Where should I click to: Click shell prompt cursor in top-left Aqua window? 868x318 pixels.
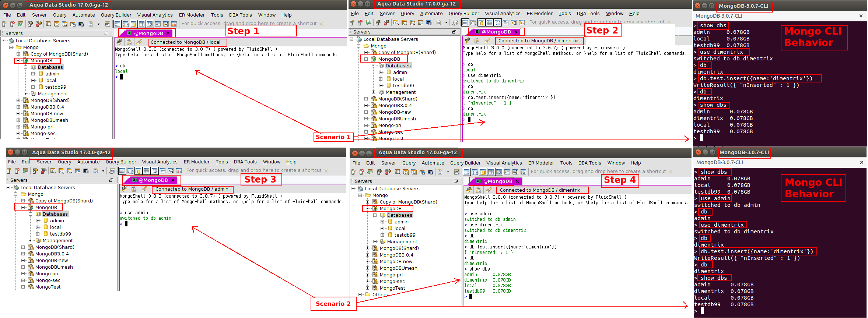click(121, 77)
